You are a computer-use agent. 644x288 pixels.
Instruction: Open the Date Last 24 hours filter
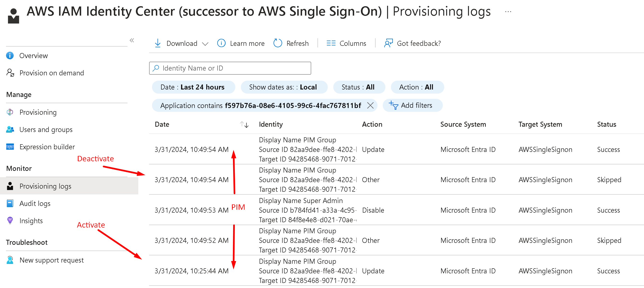coord(193,87)
